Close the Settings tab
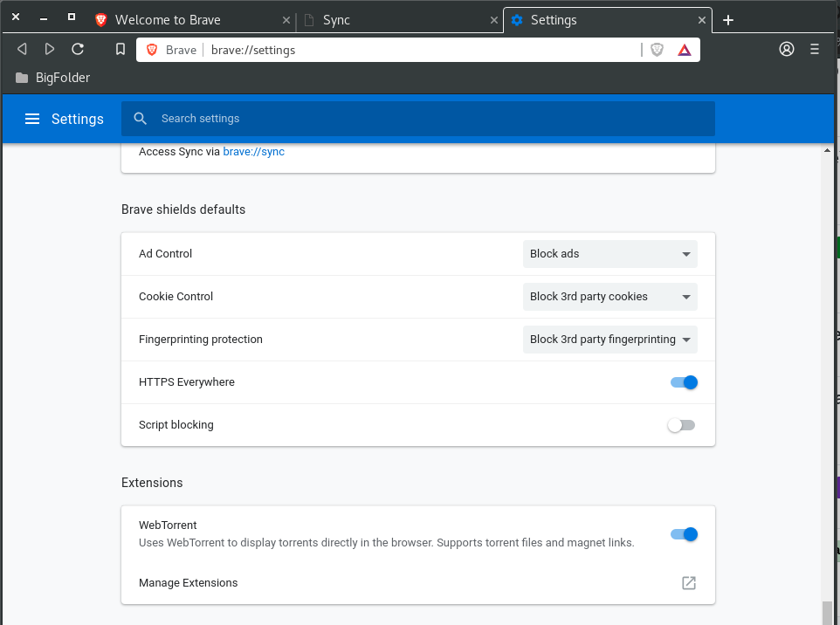This screenshot has height=625, width=840. (x=702, y=20)
